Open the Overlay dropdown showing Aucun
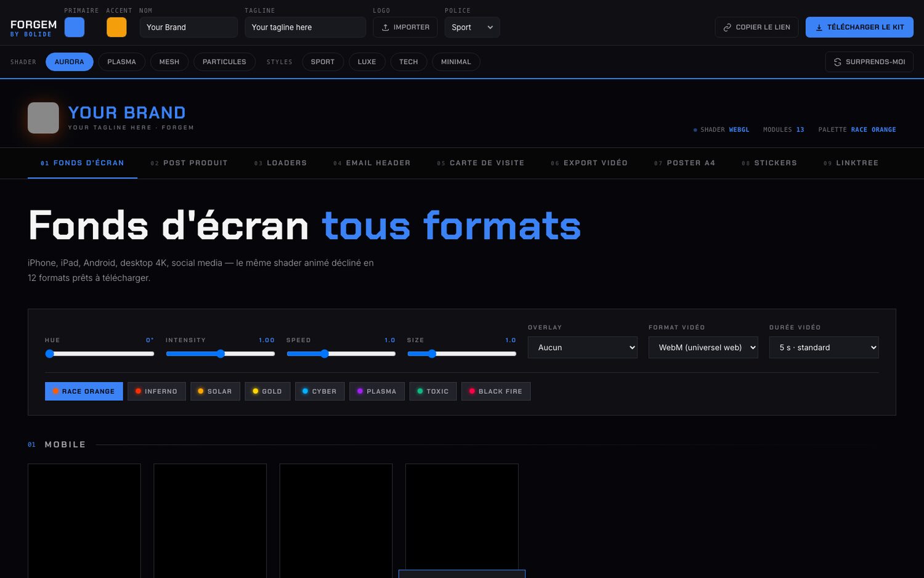924x578 pixels. (582, 348)
